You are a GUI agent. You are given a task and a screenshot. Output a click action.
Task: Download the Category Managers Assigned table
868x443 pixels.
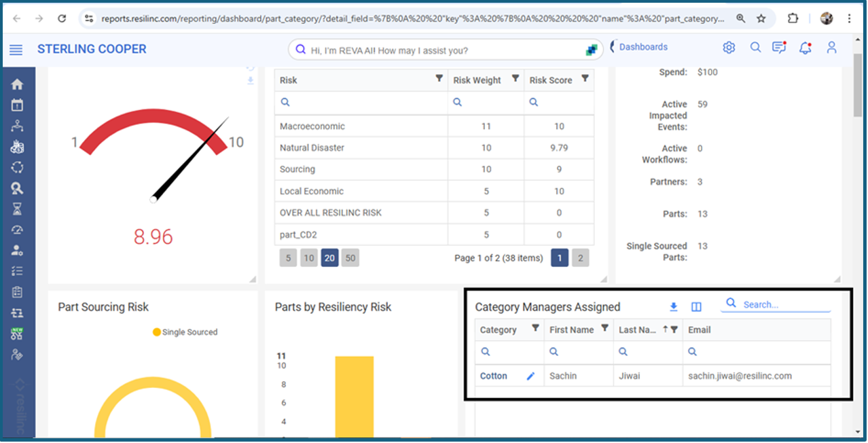point(674,307)
